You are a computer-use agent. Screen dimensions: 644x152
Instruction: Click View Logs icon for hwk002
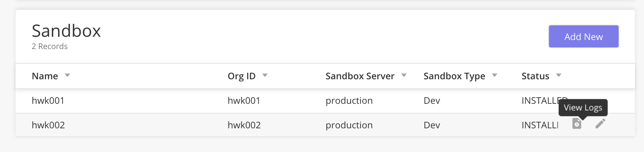(577, 123)
